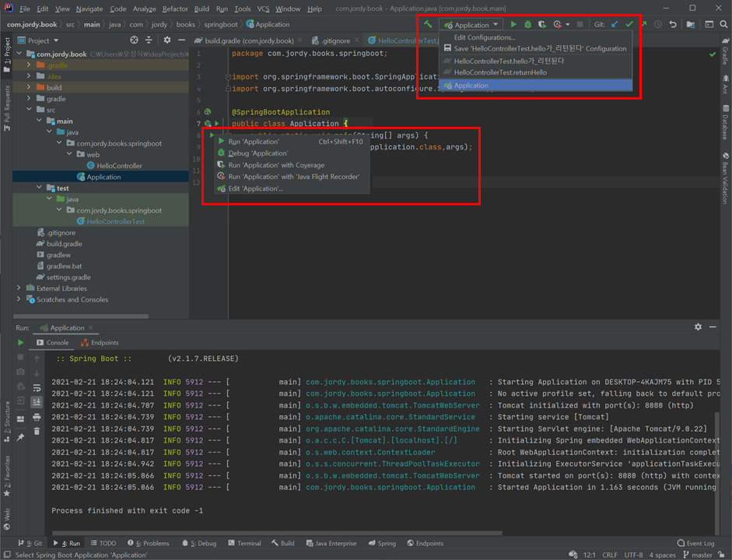The image size is (732, 560).
Task: Select settings.gradle file in project tree
Action: pyautogui.click(x=68, y=277)
